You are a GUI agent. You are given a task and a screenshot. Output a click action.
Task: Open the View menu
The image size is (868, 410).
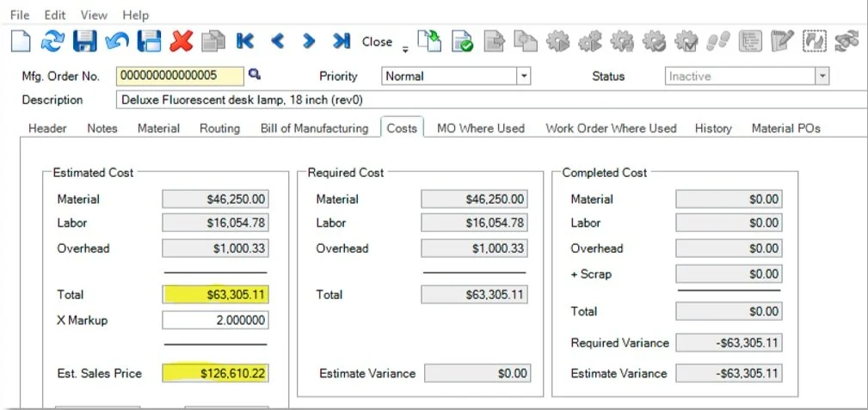click(94, 15)
